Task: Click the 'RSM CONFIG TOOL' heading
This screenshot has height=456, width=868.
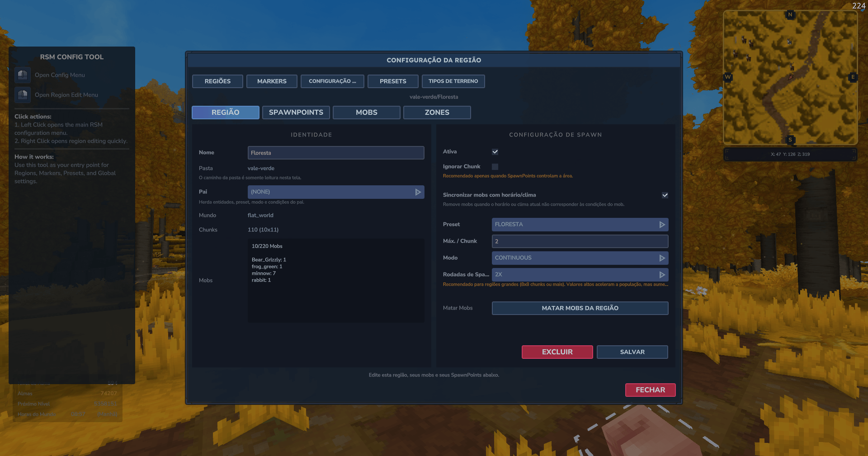Action: point(72,57)
